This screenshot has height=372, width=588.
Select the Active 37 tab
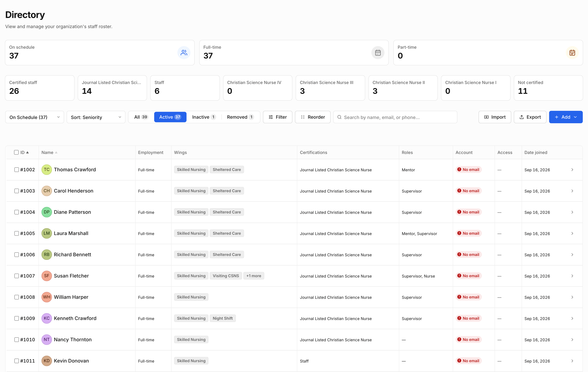tap(170, 117)
